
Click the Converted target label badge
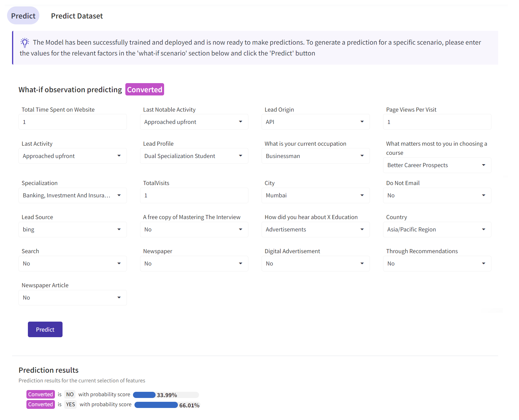tap(144, 90)
